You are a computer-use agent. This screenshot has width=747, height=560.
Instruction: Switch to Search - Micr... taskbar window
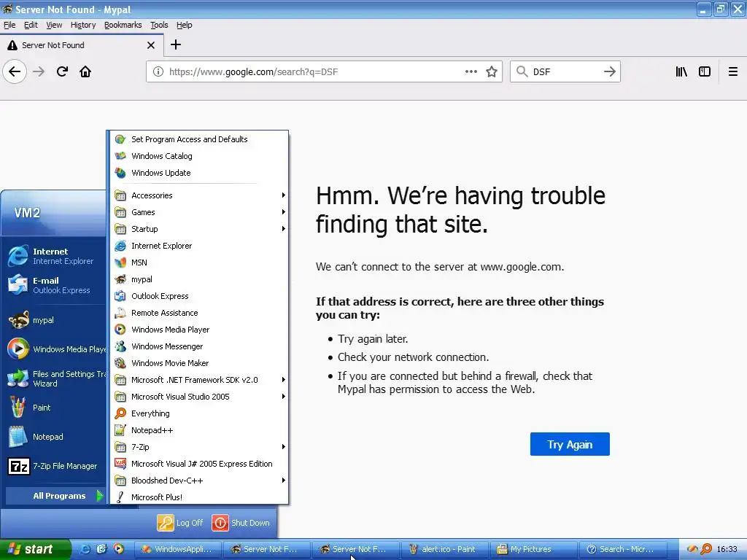(x=623, y=550)
